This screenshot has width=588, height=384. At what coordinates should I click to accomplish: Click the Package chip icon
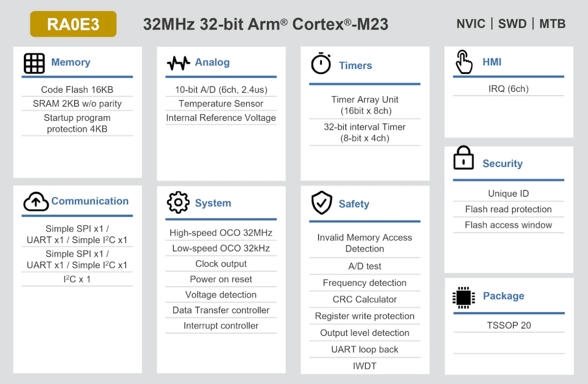pyautogui.click(x=463, y=297)
